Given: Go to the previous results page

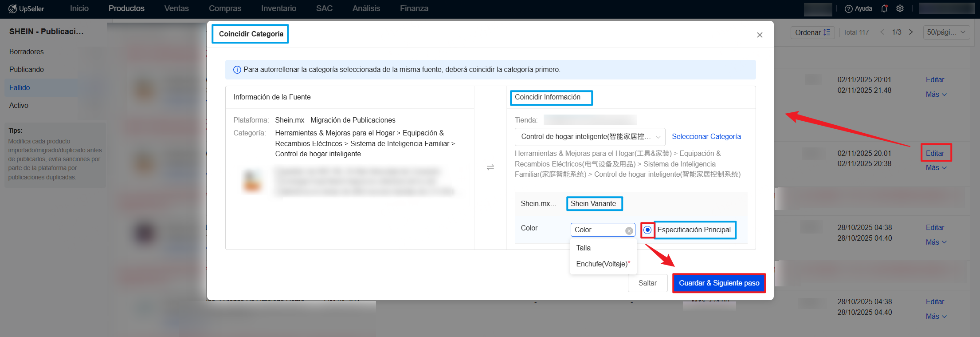Looking at the screenshot, I should [x=882, y=32].
